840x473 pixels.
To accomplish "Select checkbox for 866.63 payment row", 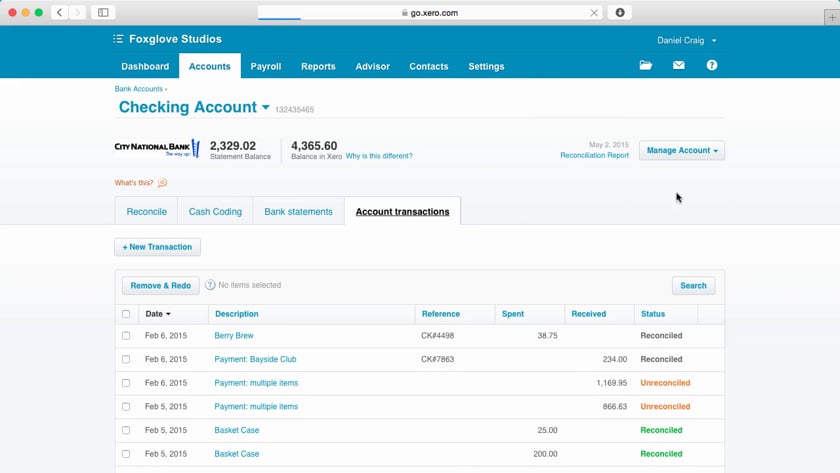I will [x=126, y=407].
